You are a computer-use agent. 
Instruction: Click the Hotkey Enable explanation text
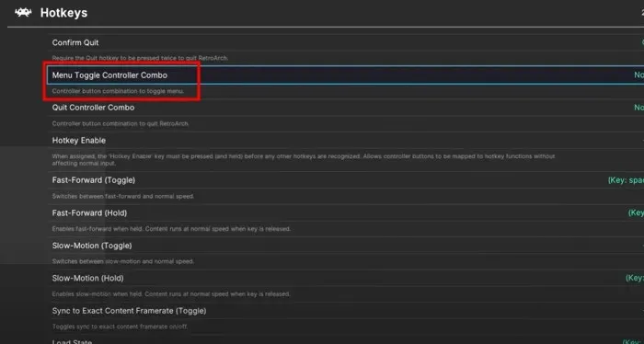tap(304, 160)
